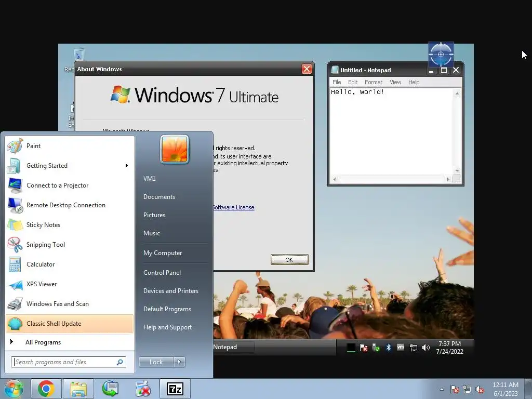
Task: Open My Computer
Action: point(163,253)
